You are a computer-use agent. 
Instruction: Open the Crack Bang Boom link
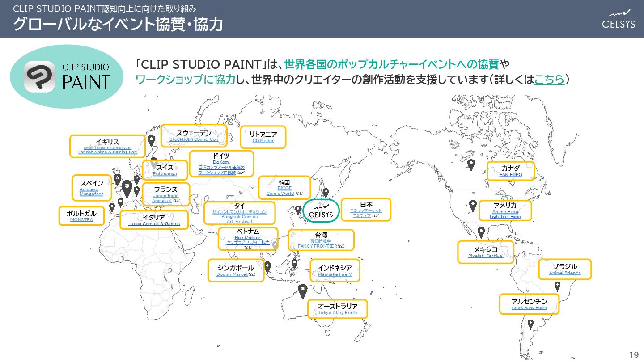530,308
